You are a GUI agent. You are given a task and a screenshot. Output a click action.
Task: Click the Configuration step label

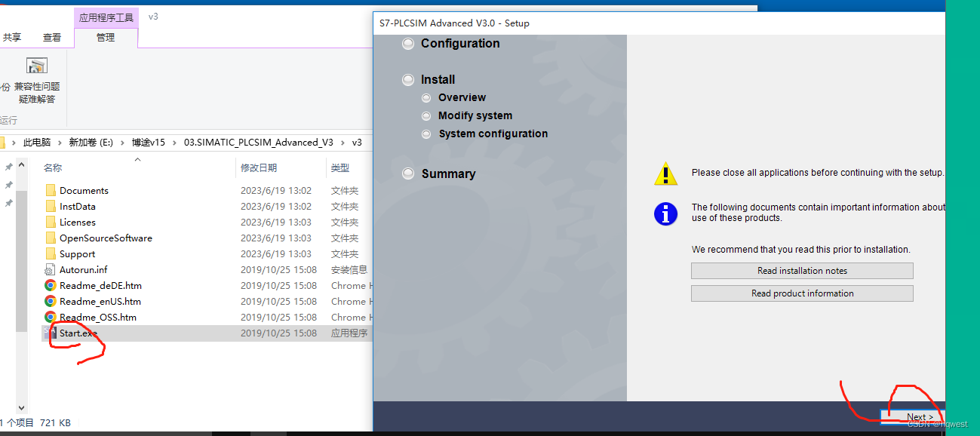click(x=460, y=44)
